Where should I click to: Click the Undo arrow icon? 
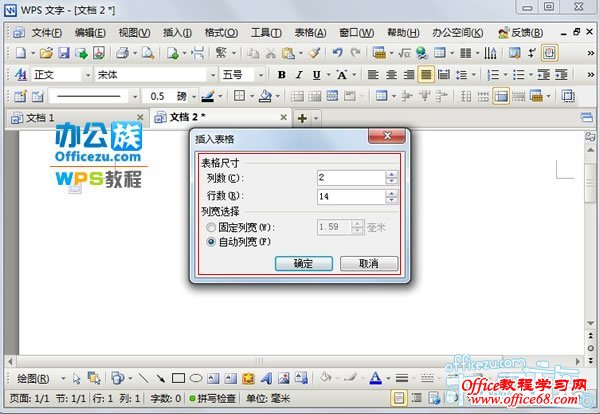pyautogui.click(x=338, y=52)
